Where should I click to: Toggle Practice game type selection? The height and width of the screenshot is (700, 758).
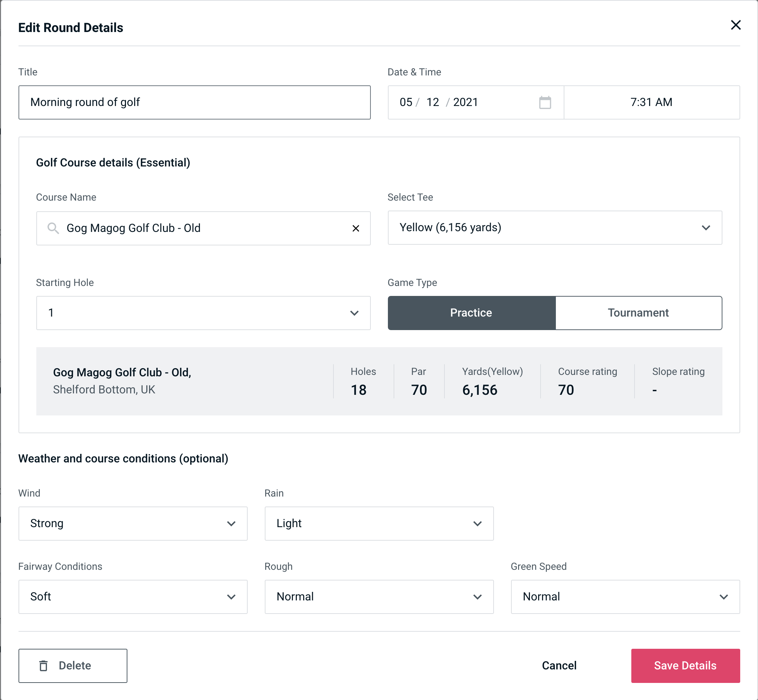pyautogui.click(x=472, y=313)
